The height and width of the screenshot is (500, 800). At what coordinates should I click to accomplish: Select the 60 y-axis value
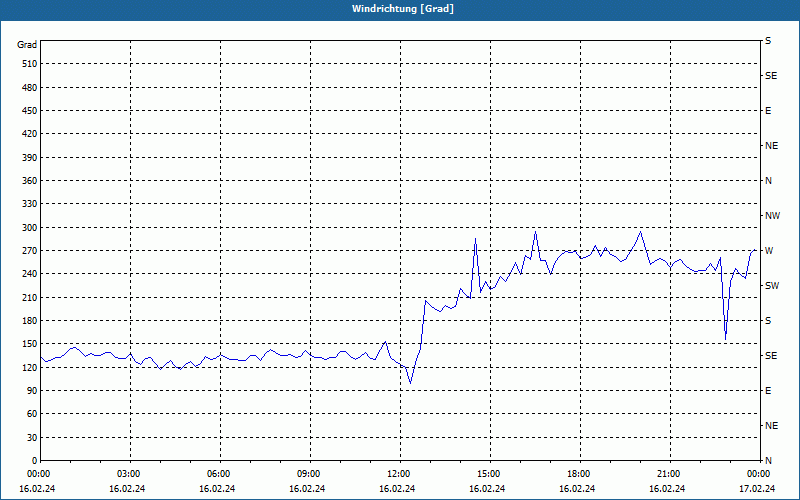click(32, 413)
